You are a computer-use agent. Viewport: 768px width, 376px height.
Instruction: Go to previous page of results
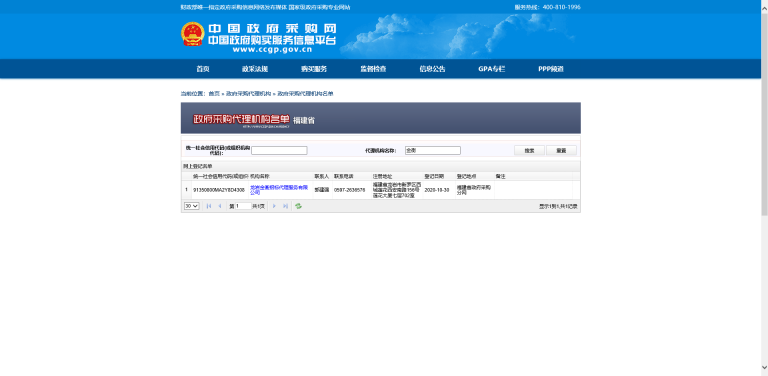(x=219, y=206)
